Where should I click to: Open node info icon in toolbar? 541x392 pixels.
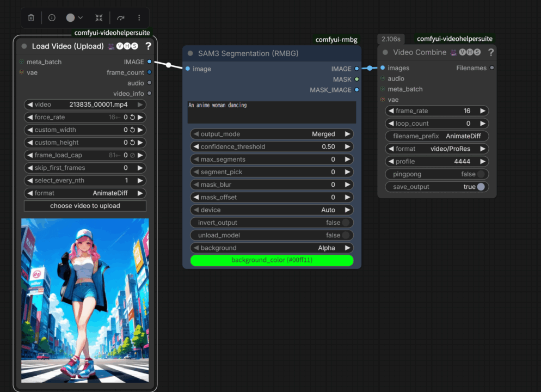tap(52, 17)
